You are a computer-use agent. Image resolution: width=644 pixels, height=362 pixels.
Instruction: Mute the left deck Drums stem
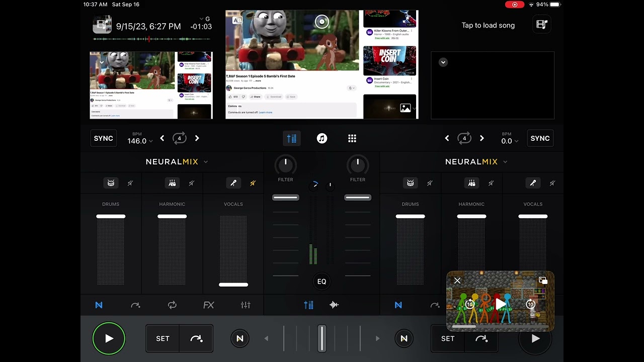click(130, 183)
